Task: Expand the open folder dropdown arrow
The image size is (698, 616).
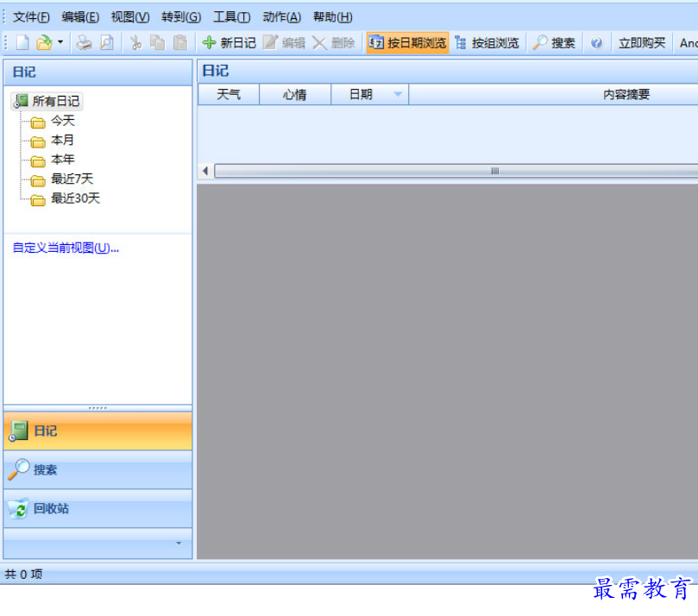Action: [60, 42]
